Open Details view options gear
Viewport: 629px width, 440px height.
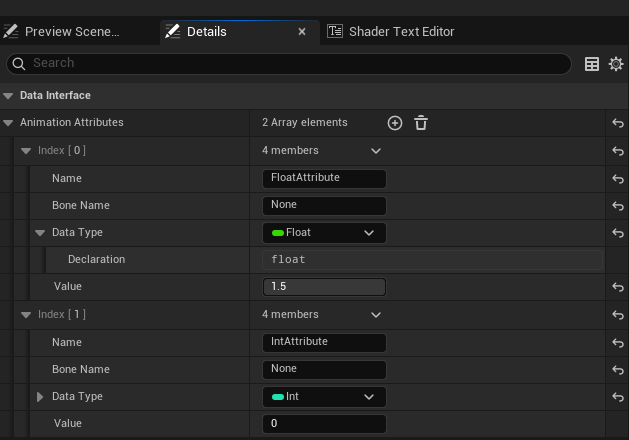(616, 64)
